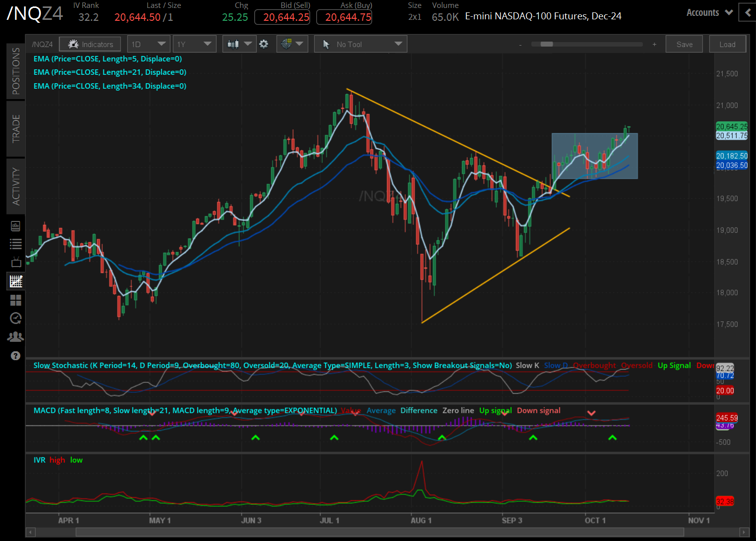Screen dimensions: 756x541
Task: Open the Indicators button
Action: pos(90,44)
